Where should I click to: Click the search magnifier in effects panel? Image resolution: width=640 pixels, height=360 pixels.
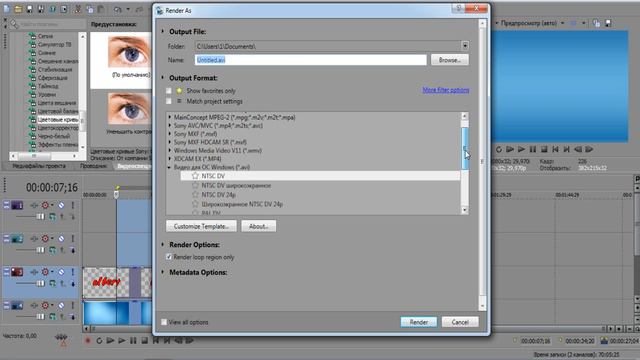(15, 24)
